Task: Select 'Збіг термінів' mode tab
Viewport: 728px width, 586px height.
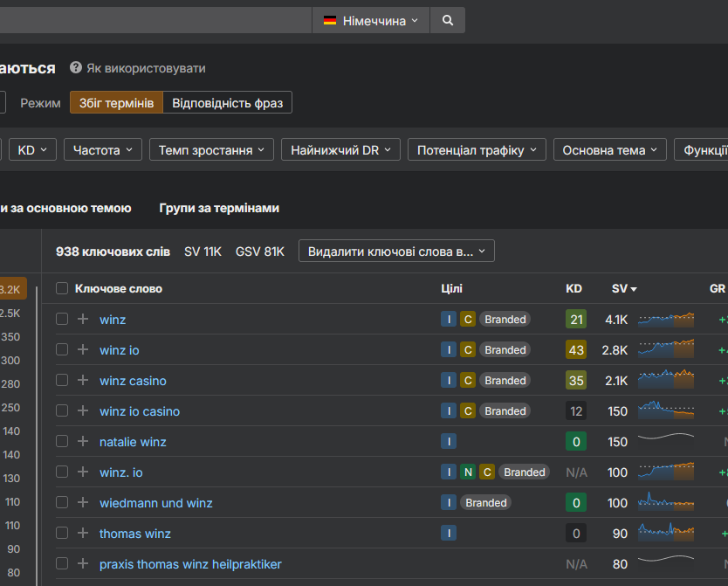Action: click(x=117, y=103)
